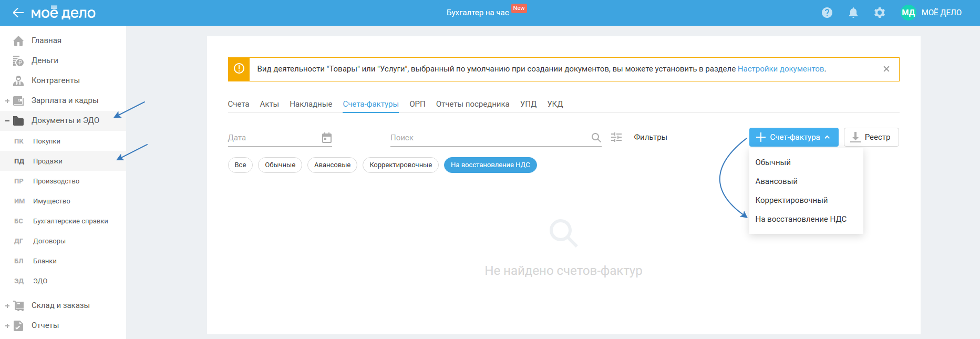Open notifications bell icon
Image resolution: width=980 pixels, height=339 pixels.
tap(853, 13)
